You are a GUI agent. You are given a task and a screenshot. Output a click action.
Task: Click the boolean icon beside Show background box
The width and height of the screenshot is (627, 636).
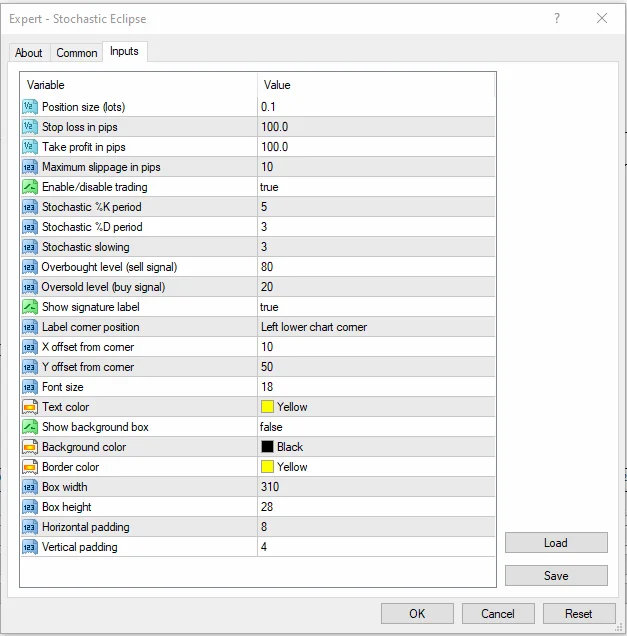(30, 427)
